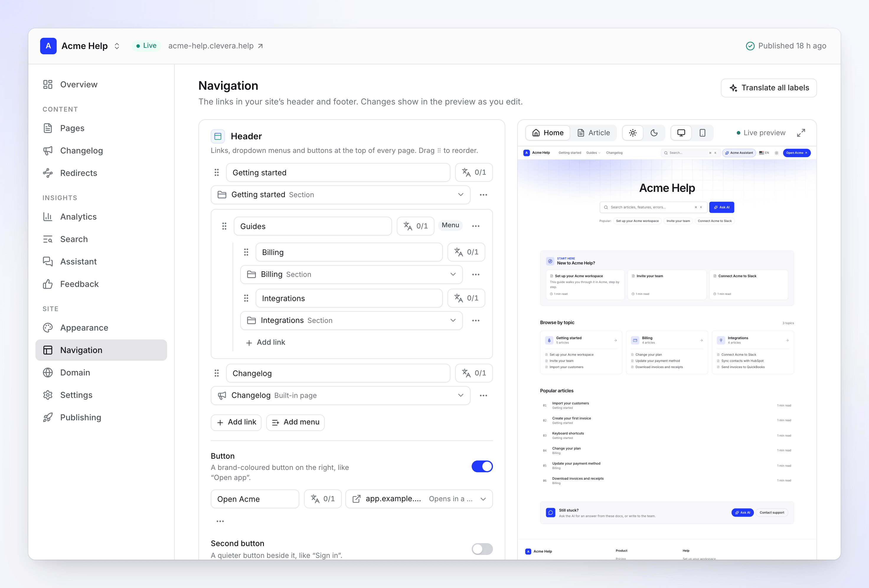Click Add link inside Guides menu
The height and width of the screenshot is (588, 869).
tap(265, 342)
